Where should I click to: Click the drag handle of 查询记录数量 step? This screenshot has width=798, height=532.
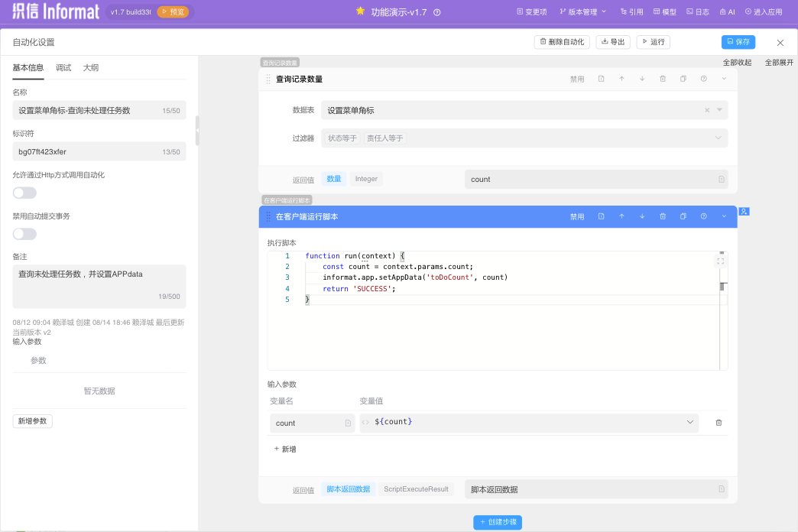click(268, 79)
